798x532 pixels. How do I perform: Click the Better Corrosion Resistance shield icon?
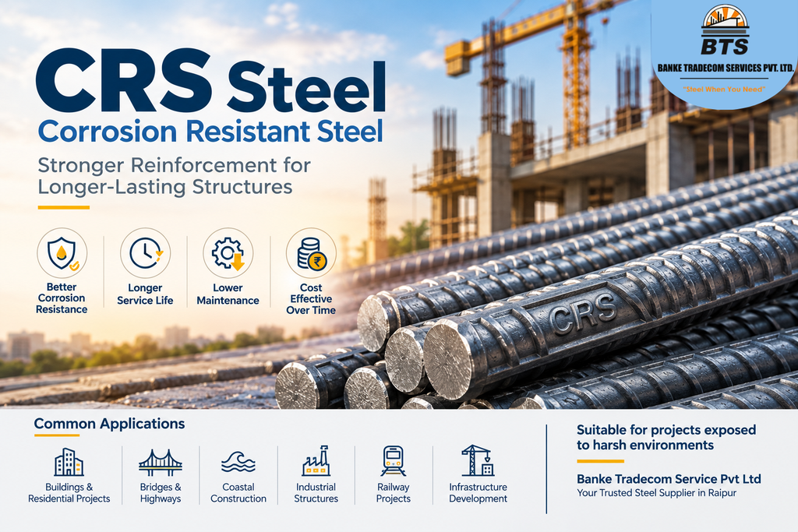[x=62, y=253]
